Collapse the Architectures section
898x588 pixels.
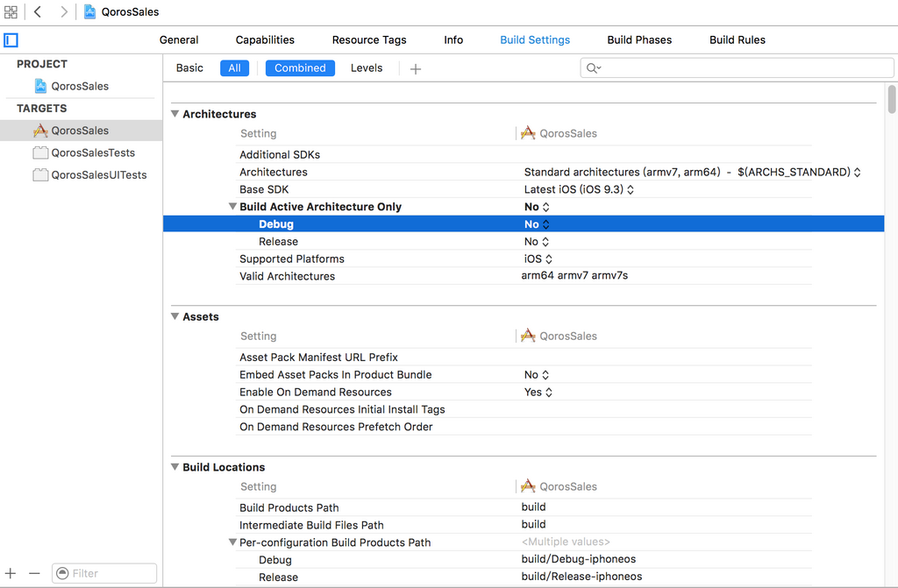(x=175, y=114)
